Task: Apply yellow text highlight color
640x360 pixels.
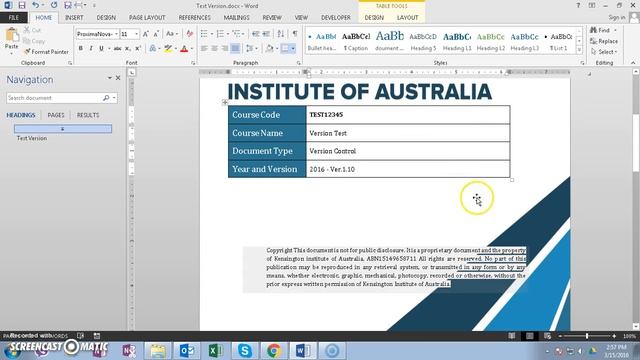Action: pyautogui.click(x=168, y=49)
